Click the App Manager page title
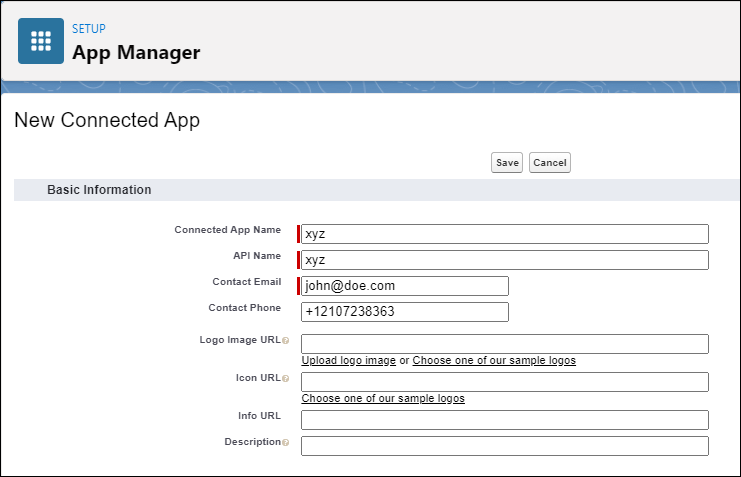This screenshot has height=477, width=741. pyautogui.click(x=136, y=53)
